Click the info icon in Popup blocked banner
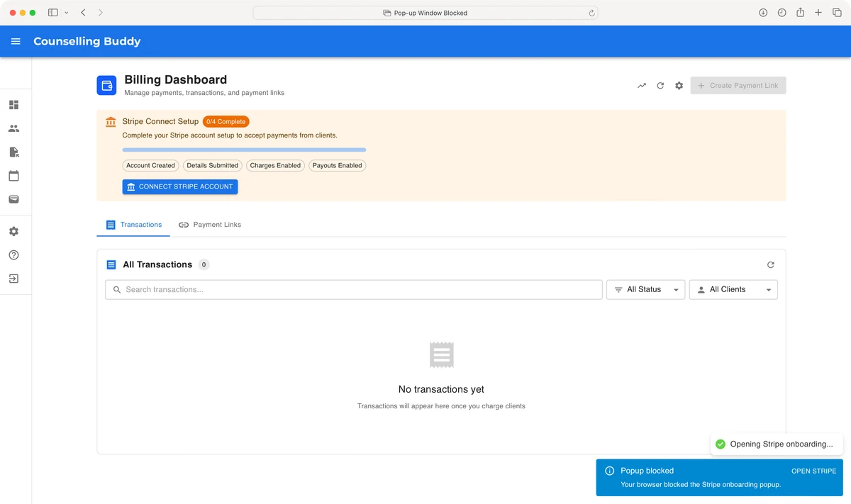 [609, 471]
